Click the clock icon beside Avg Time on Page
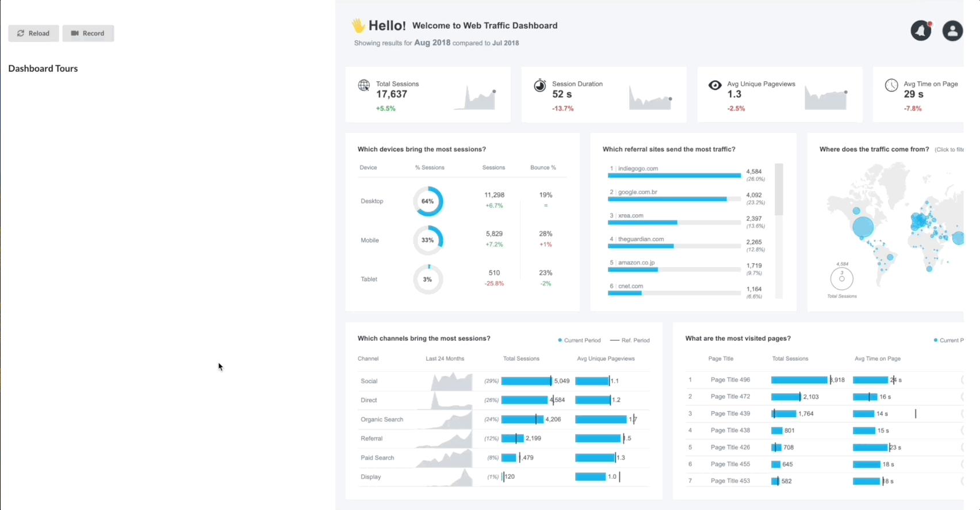The height and width of the screenshot is (510, 980). point(891,86)
